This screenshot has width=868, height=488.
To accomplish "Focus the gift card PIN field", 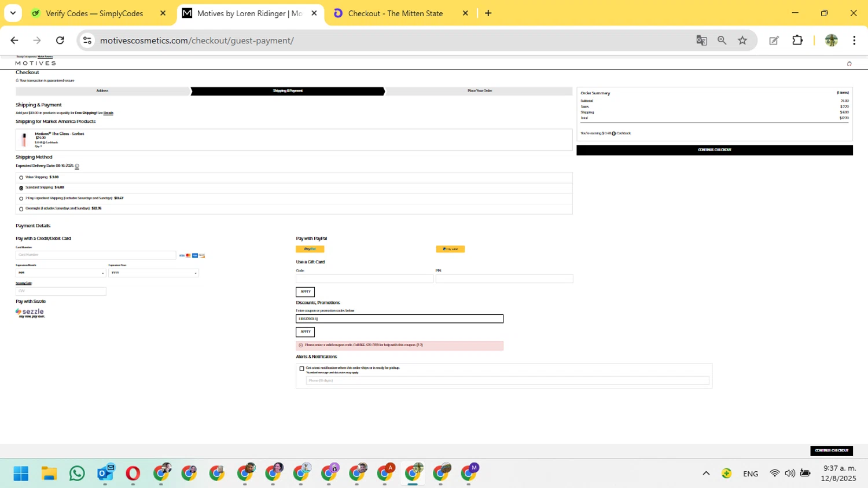I will [505, 279].
